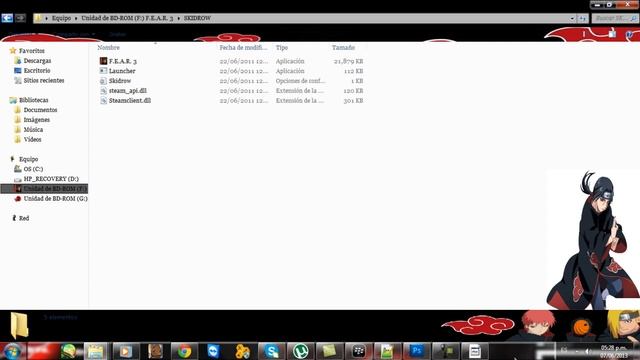Select the Launcher application icon

tap(103, 71)
